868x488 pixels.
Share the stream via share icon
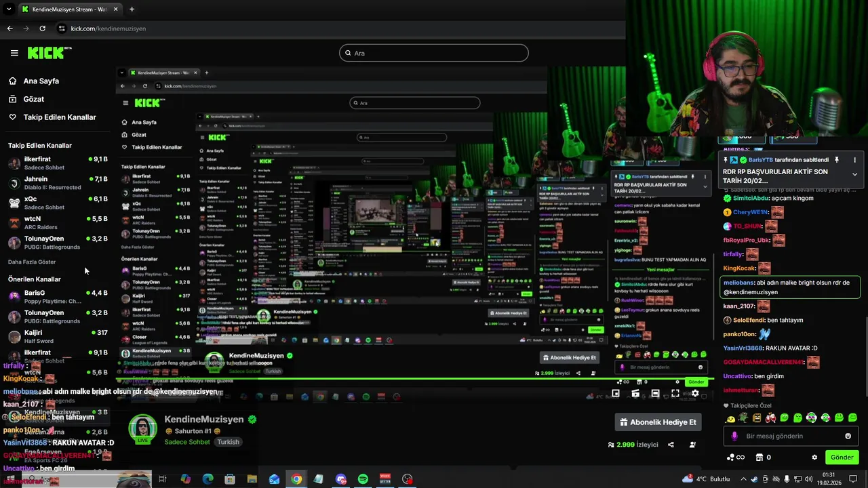click(x=671, y=445)
